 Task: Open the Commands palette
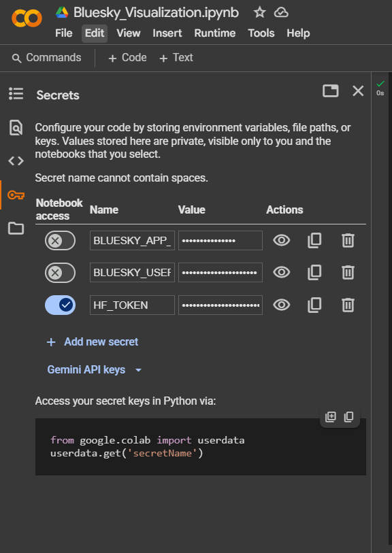pyautogui.click(x=46, y=58)
